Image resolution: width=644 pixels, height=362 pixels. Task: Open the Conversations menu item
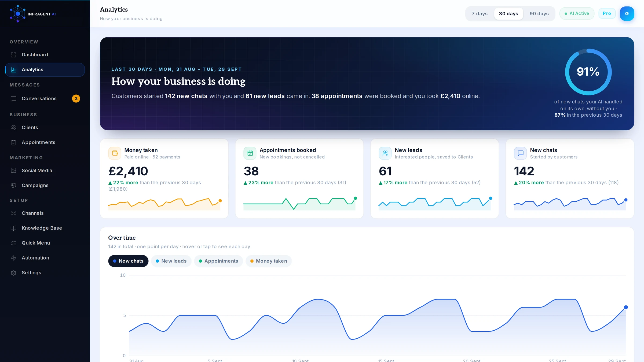coord(45,99)
